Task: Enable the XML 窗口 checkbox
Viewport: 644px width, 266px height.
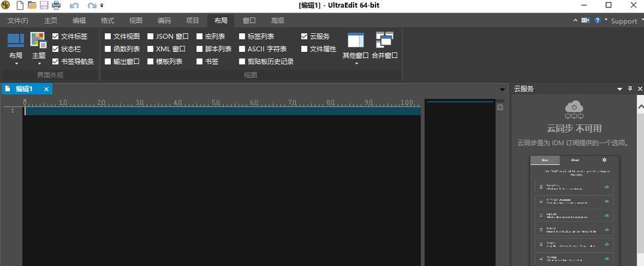Action: point(150,49)
